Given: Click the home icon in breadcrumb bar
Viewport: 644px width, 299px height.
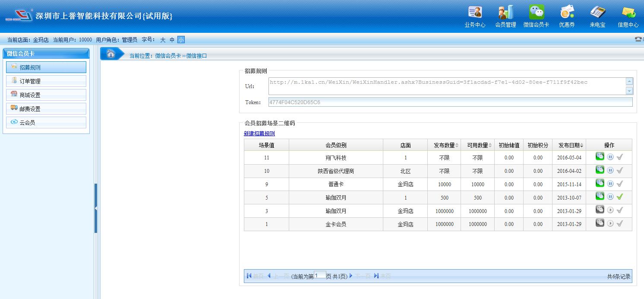Looking at the screenshot, I should pyautogui.click(x=111, y=54).
